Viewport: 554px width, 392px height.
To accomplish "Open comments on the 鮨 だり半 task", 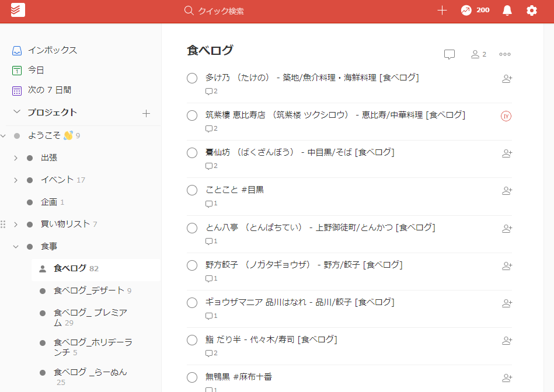I will click(211, 353).
